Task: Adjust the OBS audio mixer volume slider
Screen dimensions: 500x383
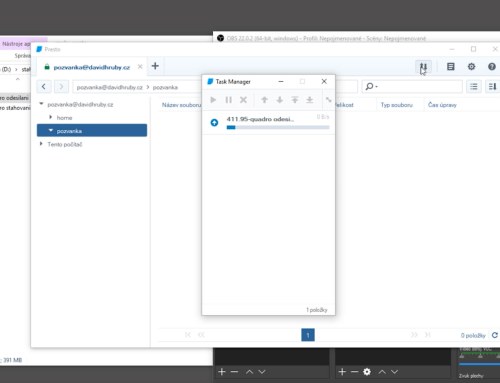Action: point(479,364)
